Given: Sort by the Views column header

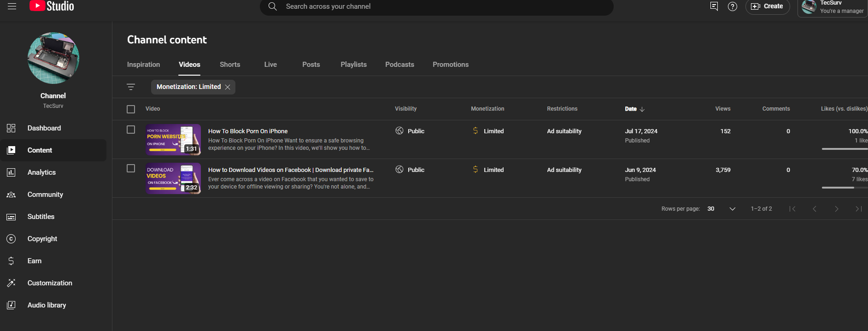Looking at the screenshot, I should (723, 109).
